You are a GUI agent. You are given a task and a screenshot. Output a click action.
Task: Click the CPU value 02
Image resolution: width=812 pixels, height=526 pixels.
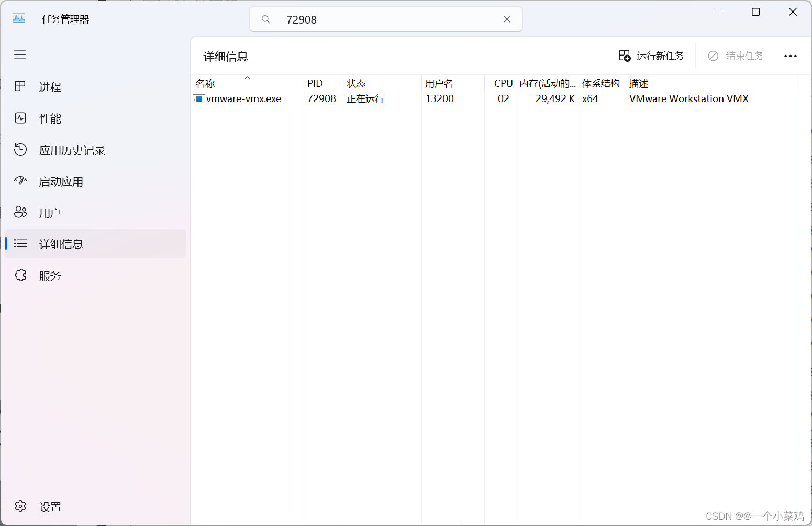pos(503,98)
